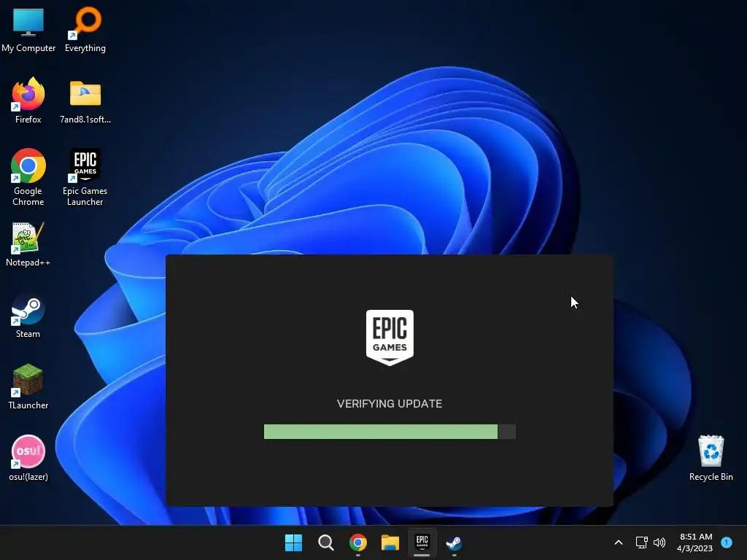Open the volume tray icon
The width and height of the screenshot is (747, 560).
click(x=659, y=542)
